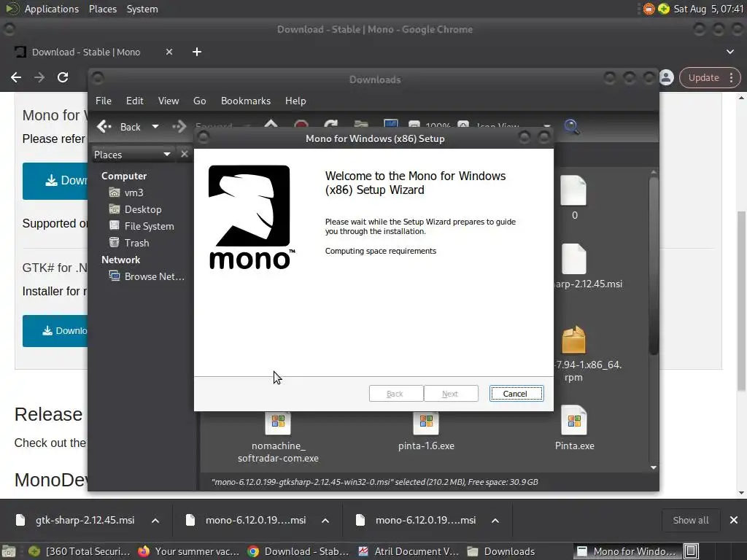
Task: Click Chrome's forward navigation arrow
Action: [x=39, y=77]
